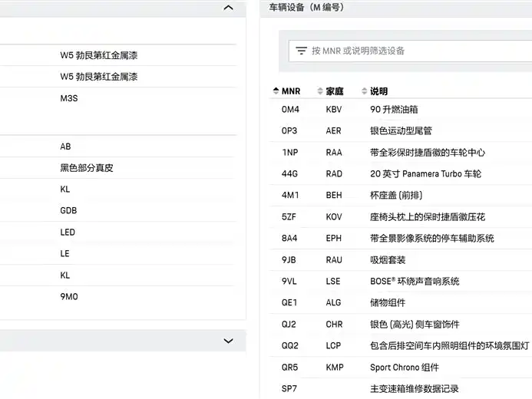Expand the lower panel with the down chevron
This screenshot has width=532, height=399.
(228, 341)
